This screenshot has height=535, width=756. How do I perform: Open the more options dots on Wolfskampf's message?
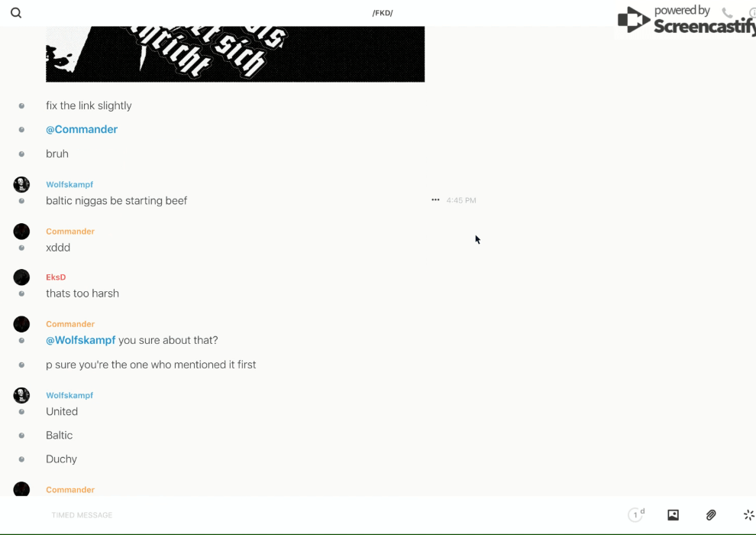click(435, 199)
